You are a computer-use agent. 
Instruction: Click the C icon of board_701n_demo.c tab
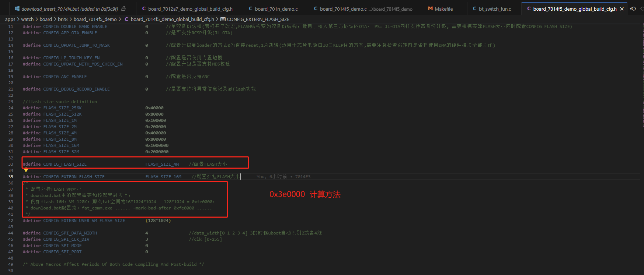click(x=251, y=9)
